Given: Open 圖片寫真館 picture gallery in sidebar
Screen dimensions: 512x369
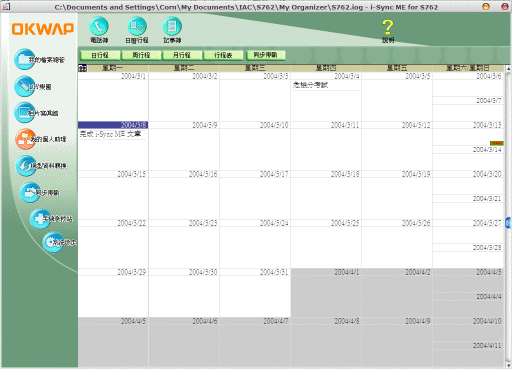Looking at the screenshot, I should pyautogui.click(x=24, y=113).
